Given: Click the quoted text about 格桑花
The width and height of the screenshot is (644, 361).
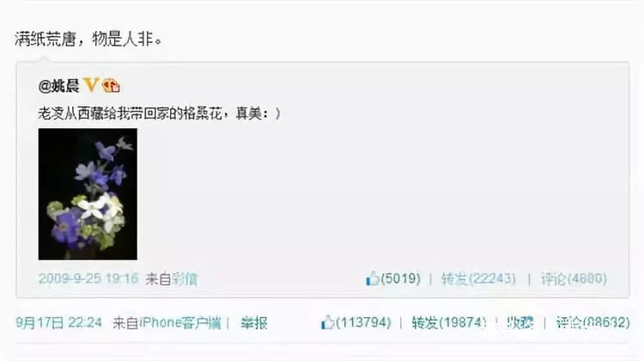Looking at the screenshot, I should (x=159, y=113).
